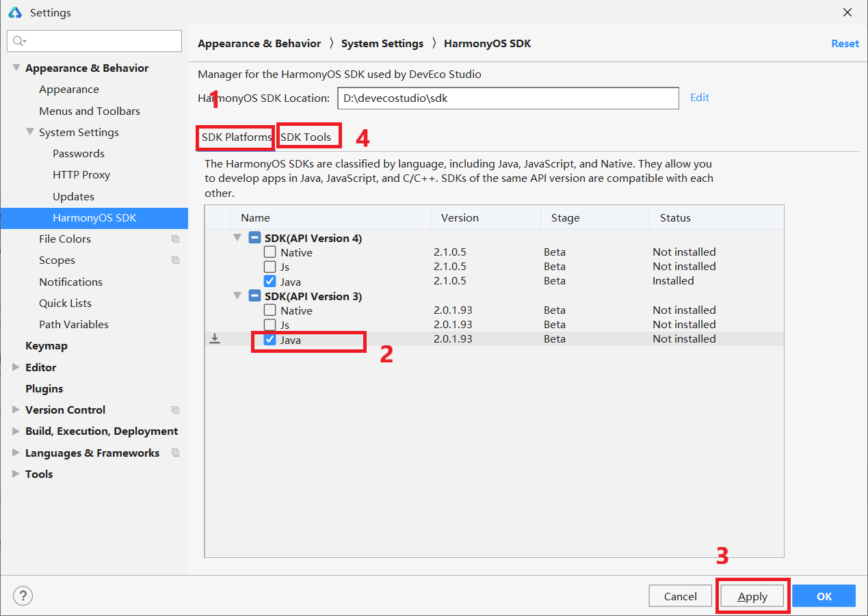The height and width of the screenshot is (616, 868).
Task: Expand the Tools settings node
Action: [16, 474]
